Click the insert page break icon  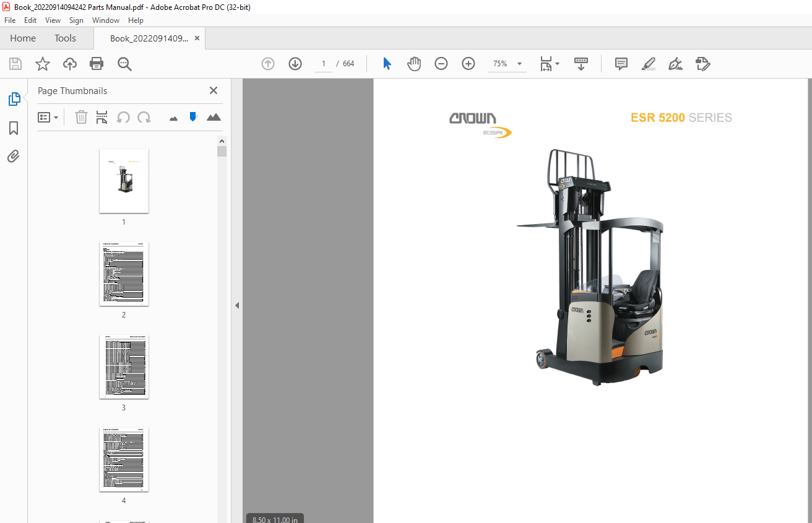[102, 117]
